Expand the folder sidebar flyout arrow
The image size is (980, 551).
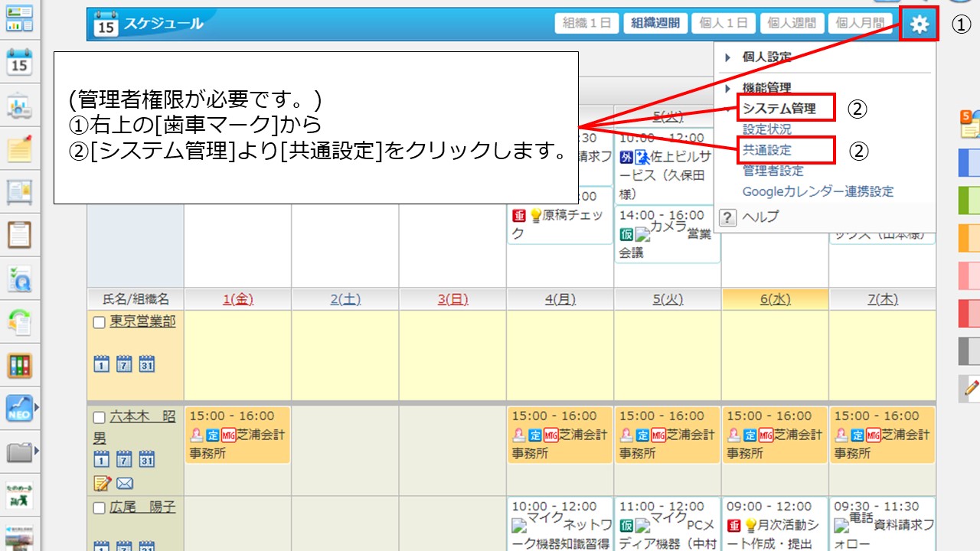click(x=36, y=452)
